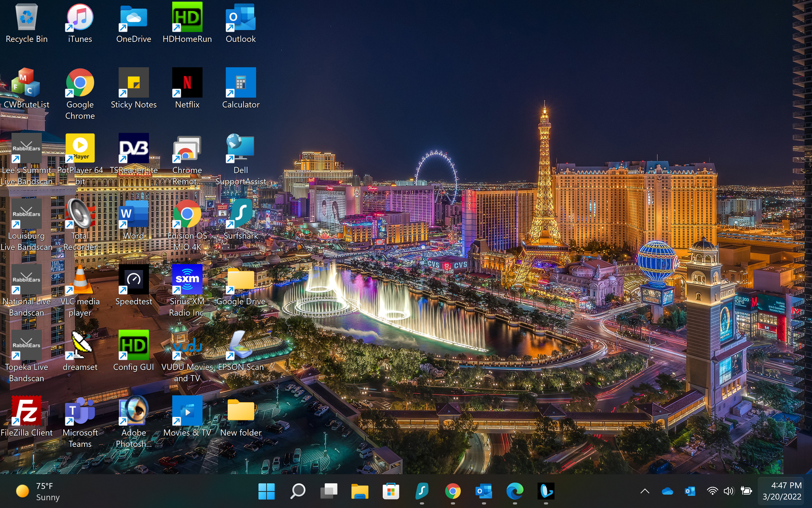The image size is (812, 508).
Task: Open File Explorer from the taskbar
Action: coord(359,492)
